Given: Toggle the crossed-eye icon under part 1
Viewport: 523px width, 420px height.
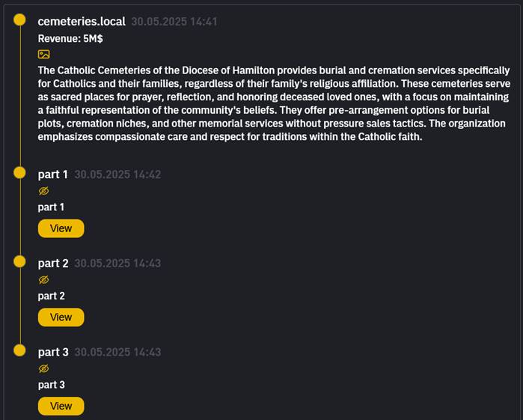Looking at the screenshot, I should tap(43, 191).
